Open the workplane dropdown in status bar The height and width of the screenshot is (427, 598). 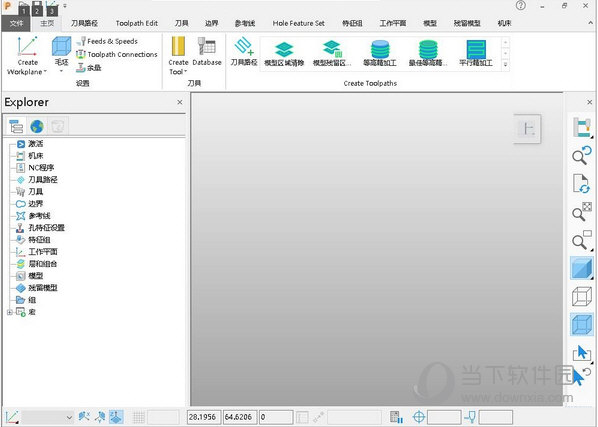coord(69,417)
